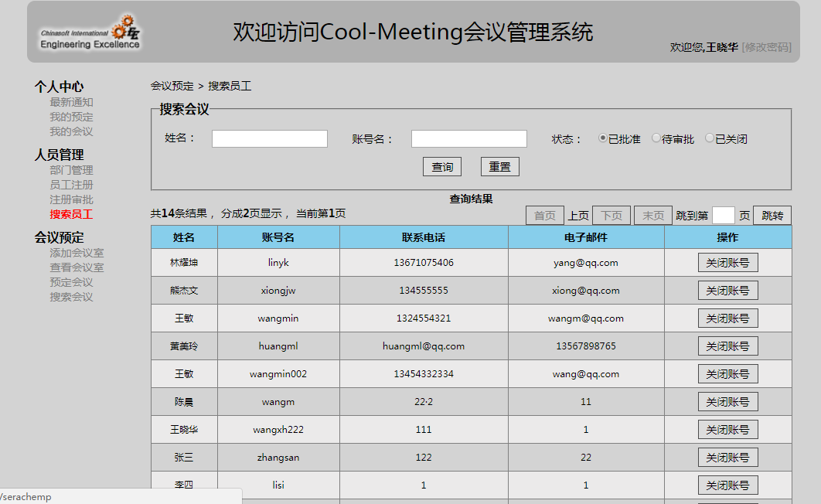
Task: Go to 注册审批
Action: coord(71,199)
